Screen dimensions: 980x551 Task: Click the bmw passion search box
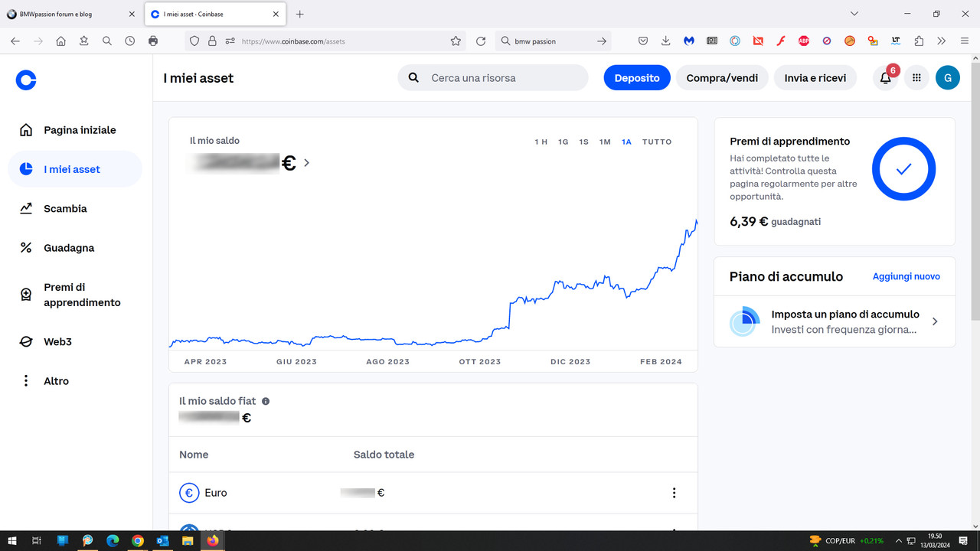[x=552, y=41]
